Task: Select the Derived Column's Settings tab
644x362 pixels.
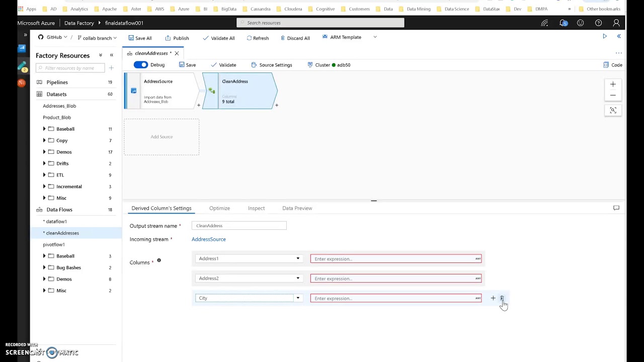Action: point(161,208)
